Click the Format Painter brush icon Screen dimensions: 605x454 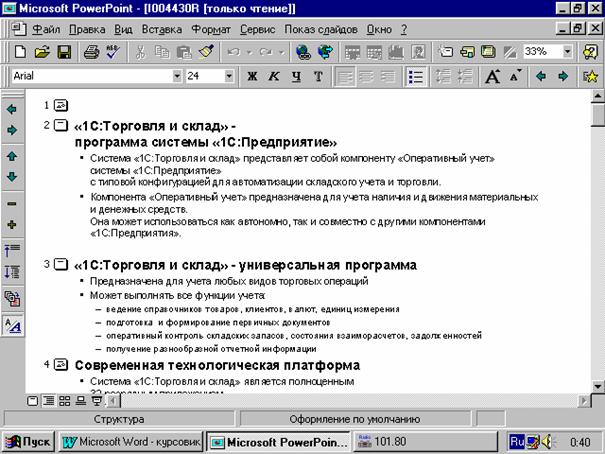[x=206, y=51]
